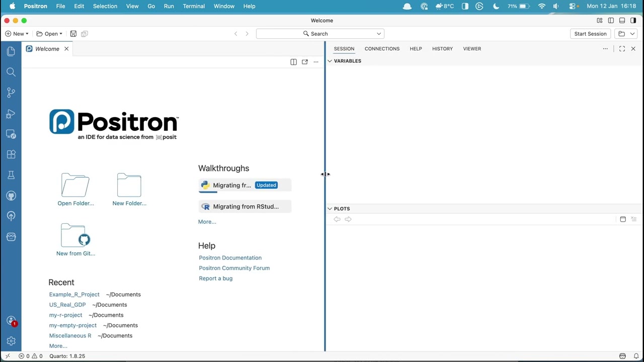Toggle the secondary side bar visibility
This screenshot has width=644, height=362.
tap(633, 21)
